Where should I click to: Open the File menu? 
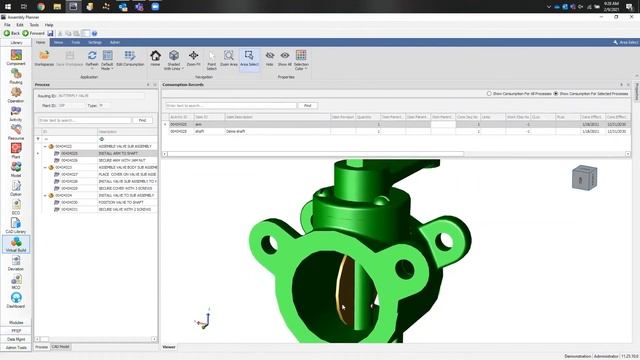[x=7, y=25]
